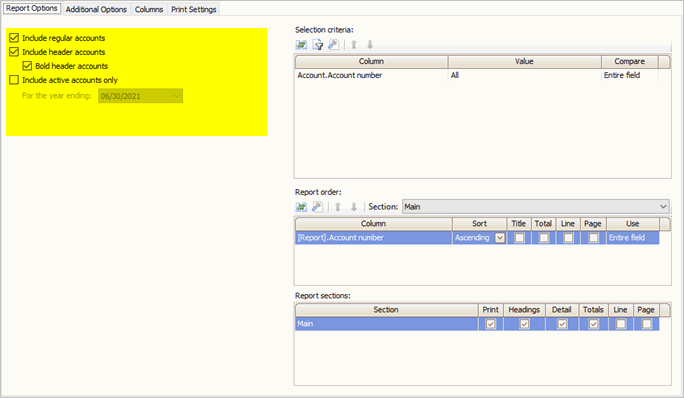Uncheck Totals for the Main section
Screen dimensions: 684x398
tap(593, 324)
